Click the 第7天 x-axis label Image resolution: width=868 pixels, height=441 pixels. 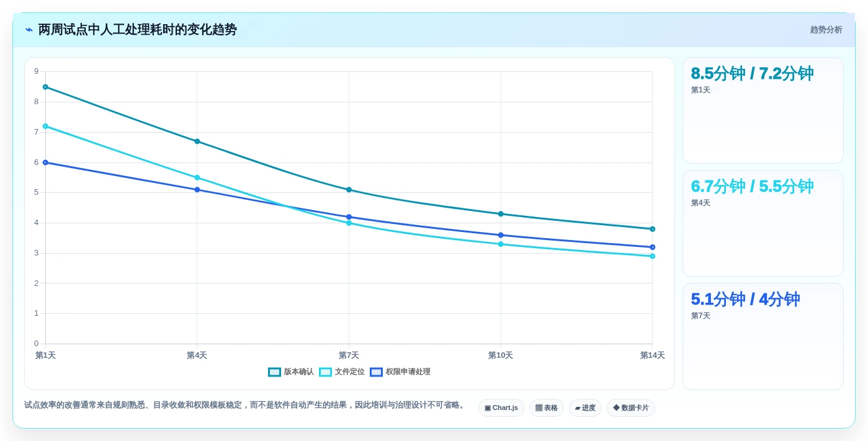(x=349, y=355)
